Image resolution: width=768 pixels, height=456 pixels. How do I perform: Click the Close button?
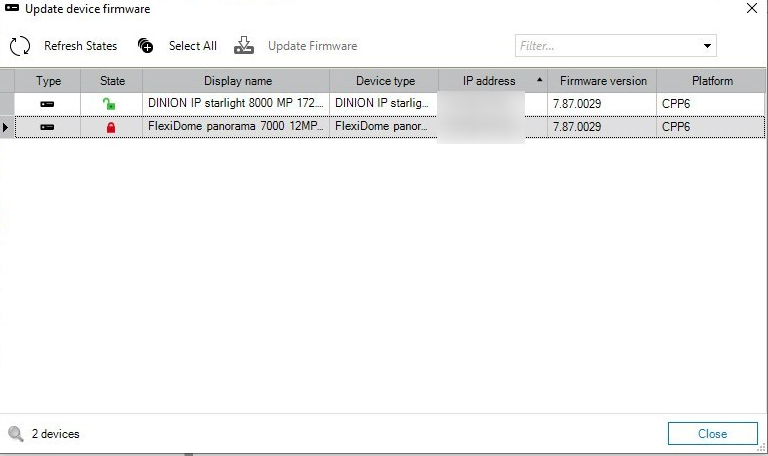712,433
